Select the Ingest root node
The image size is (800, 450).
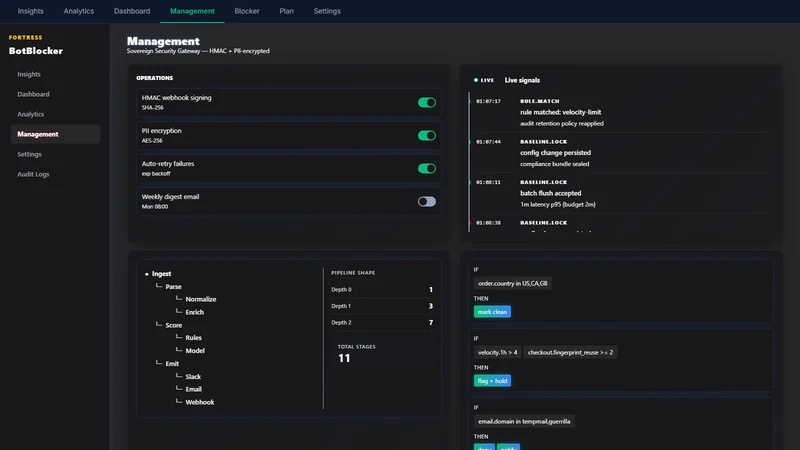coord(161,274)
